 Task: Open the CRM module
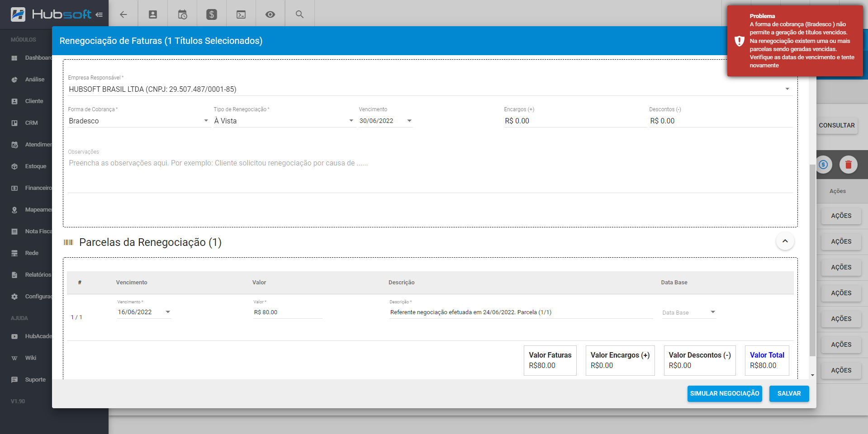pos(32,123)
